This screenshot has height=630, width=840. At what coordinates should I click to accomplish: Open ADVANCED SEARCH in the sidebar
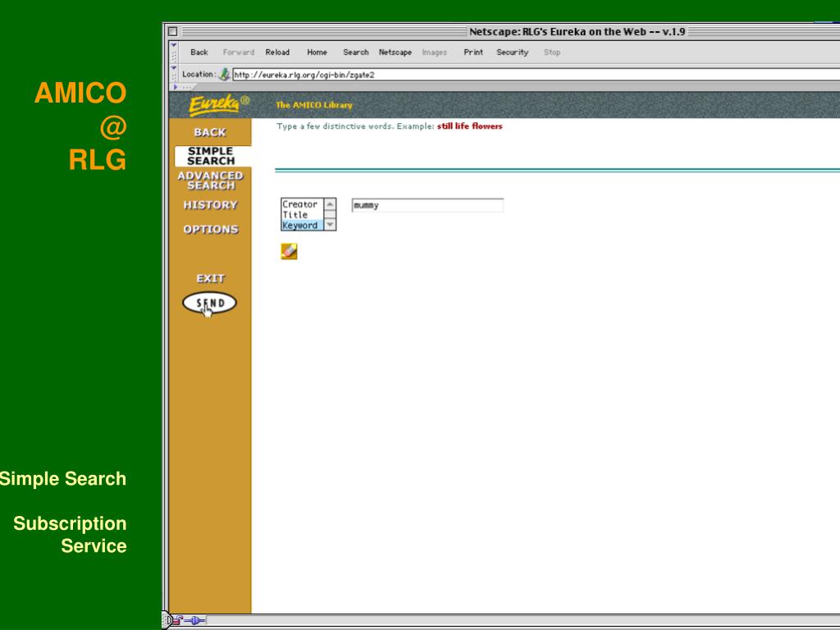click(210, 180)
